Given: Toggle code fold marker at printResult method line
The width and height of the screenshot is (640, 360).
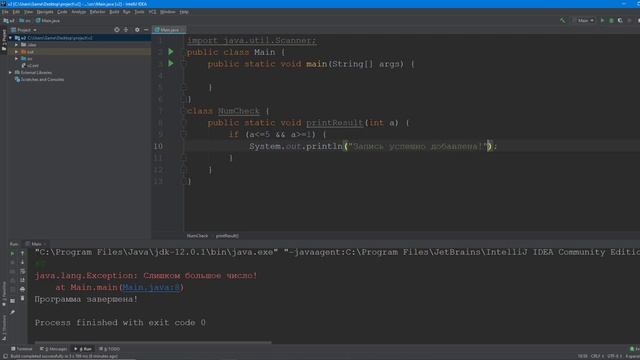Looking at the screenshot, I should (184, 122).
